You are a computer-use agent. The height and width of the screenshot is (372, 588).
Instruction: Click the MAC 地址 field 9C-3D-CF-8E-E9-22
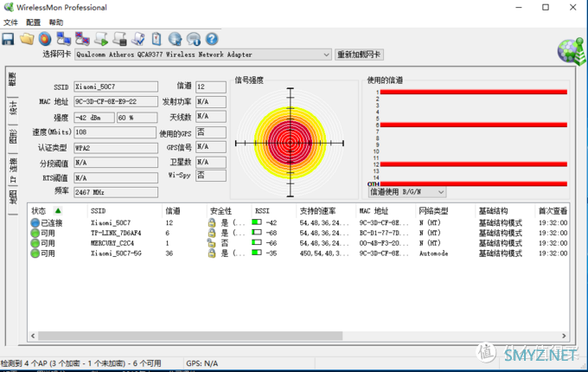pos(116,101)
